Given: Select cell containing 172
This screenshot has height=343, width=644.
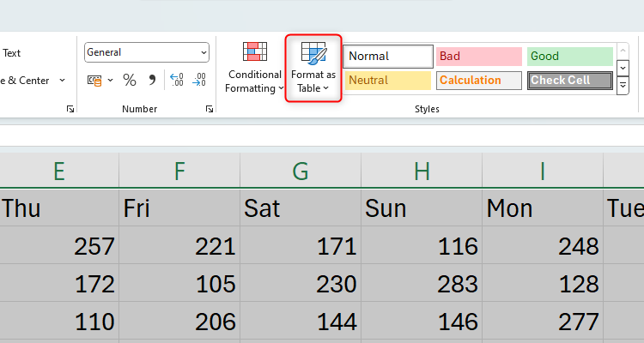Looking at the screenshot, I should [59, 283].
